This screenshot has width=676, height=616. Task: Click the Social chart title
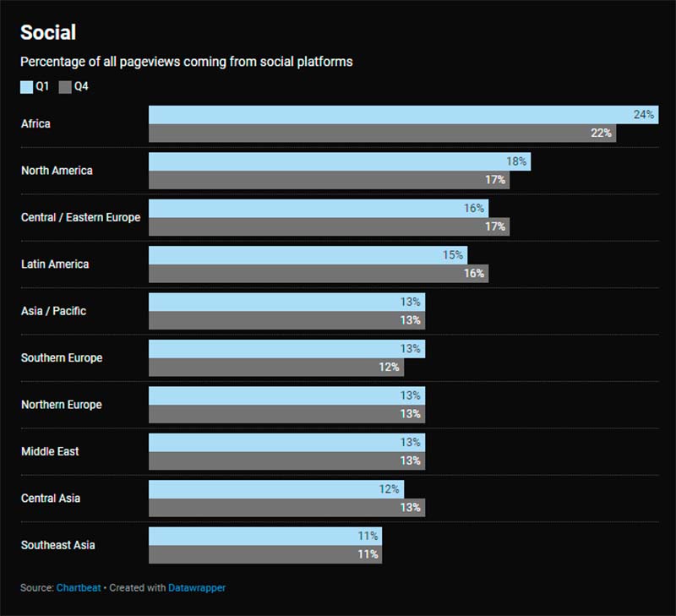click(x=48, y=33)
